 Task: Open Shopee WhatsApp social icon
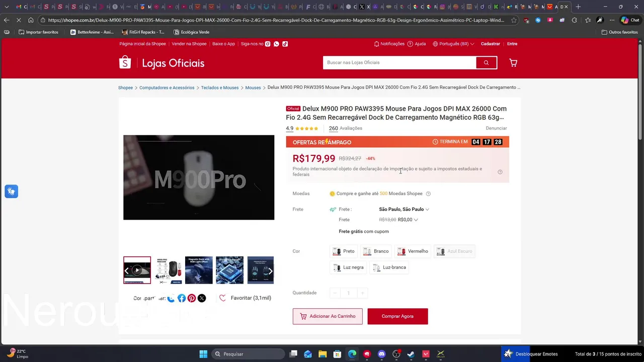(x=276, y=44)
